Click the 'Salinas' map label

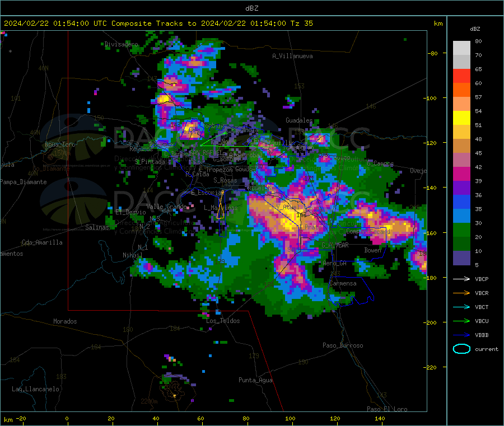97,227
